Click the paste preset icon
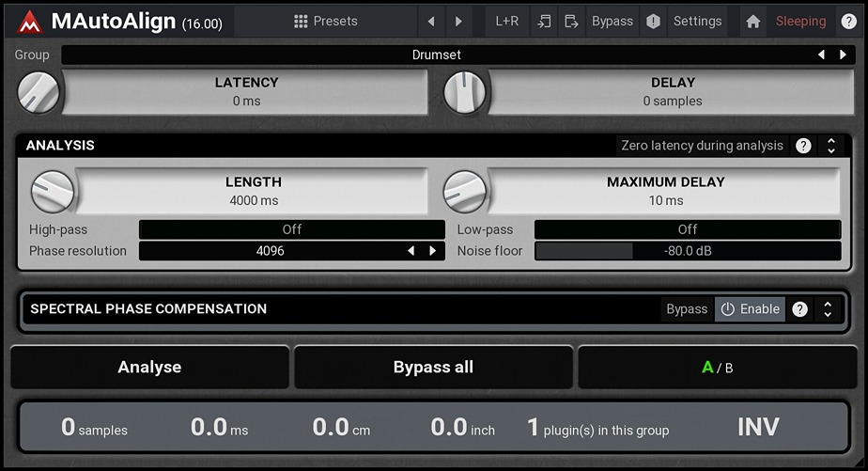868x471 pixels. tap(571, 21)
